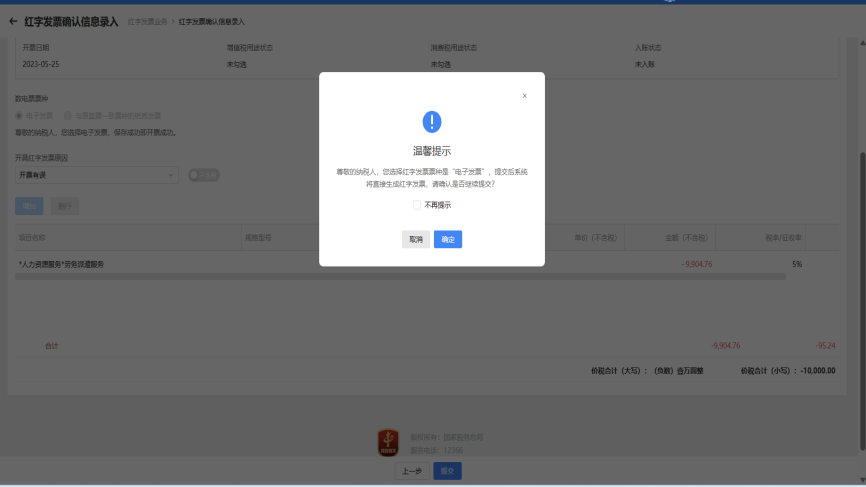The width and height of the screenshot is (866, 487).
Task: Click the 删行 button
Action: 65,206
